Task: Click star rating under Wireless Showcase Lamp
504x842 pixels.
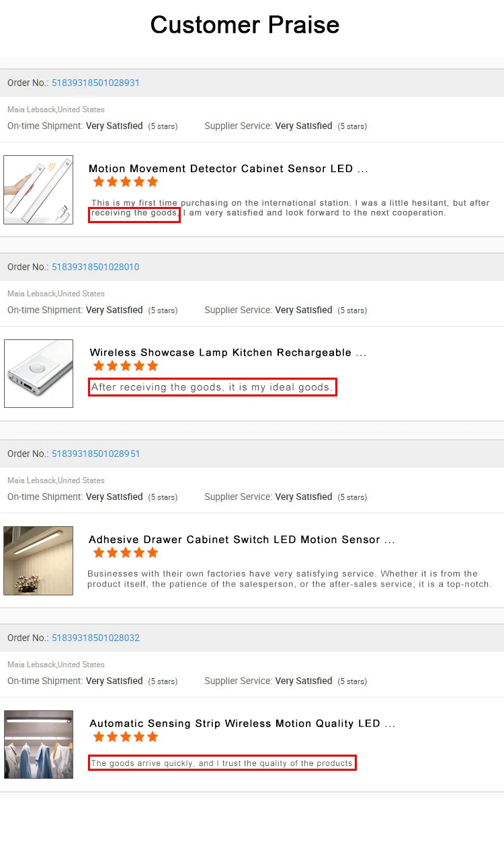Action: click(126, 366)
